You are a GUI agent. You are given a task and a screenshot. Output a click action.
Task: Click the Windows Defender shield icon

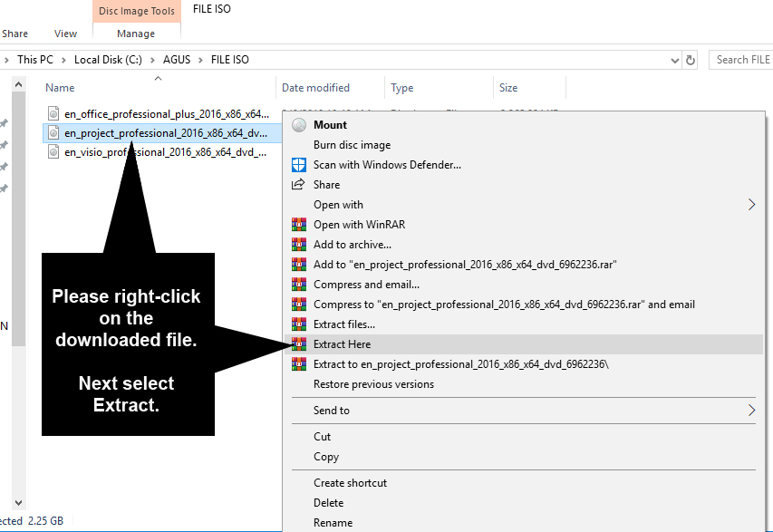pos(299,165)
